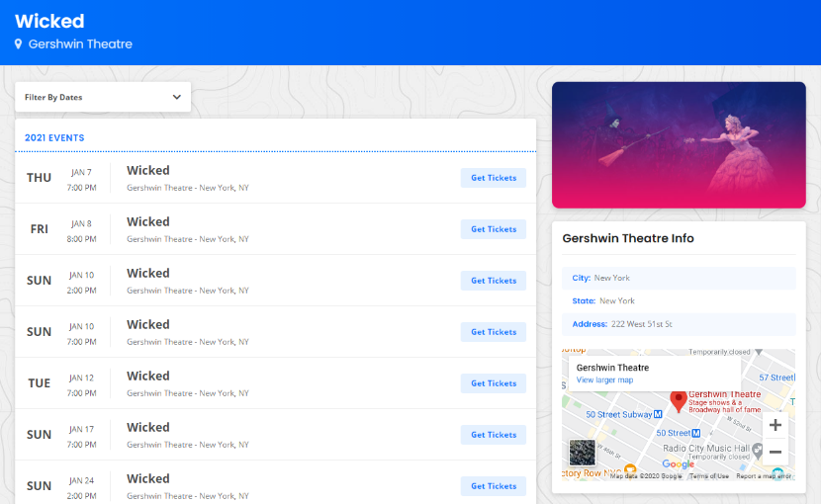Click the Wicked show banner image
This screenshot has width=821, height=504.
tap(679, 145)
